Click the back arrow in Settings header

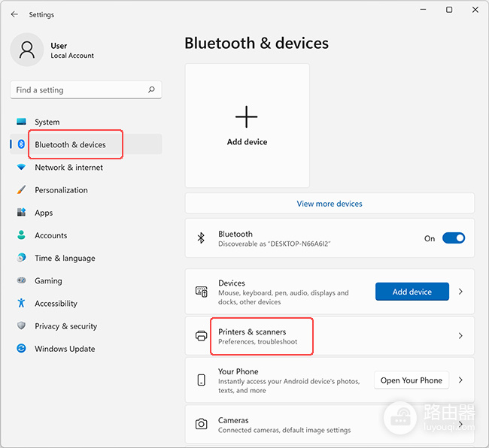[x=14, y=14]
